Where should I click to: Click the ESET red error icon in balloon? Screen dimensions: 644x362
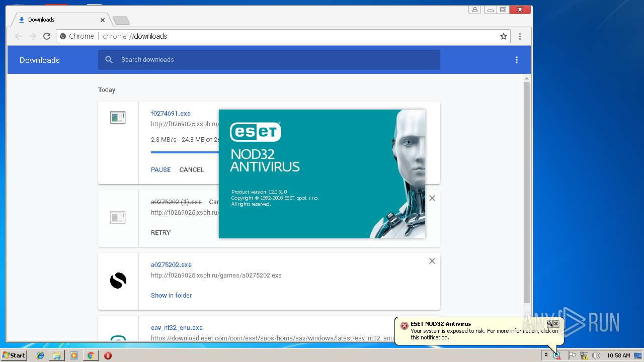tap(404, 326)
